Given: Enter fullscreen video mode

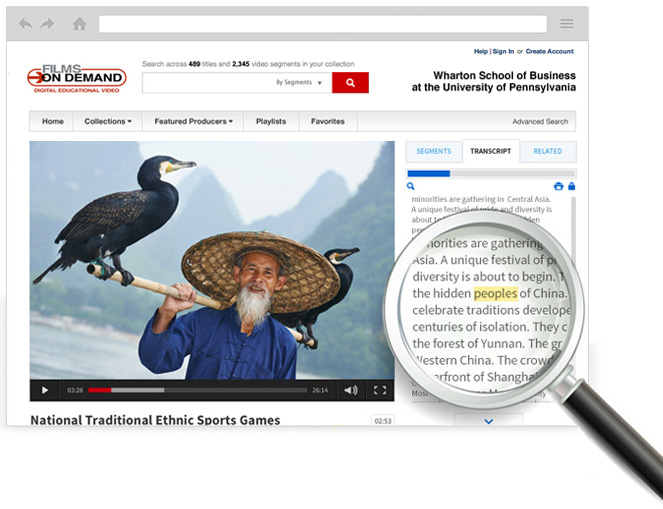Looking at the screenshot, I should point(380,390).
